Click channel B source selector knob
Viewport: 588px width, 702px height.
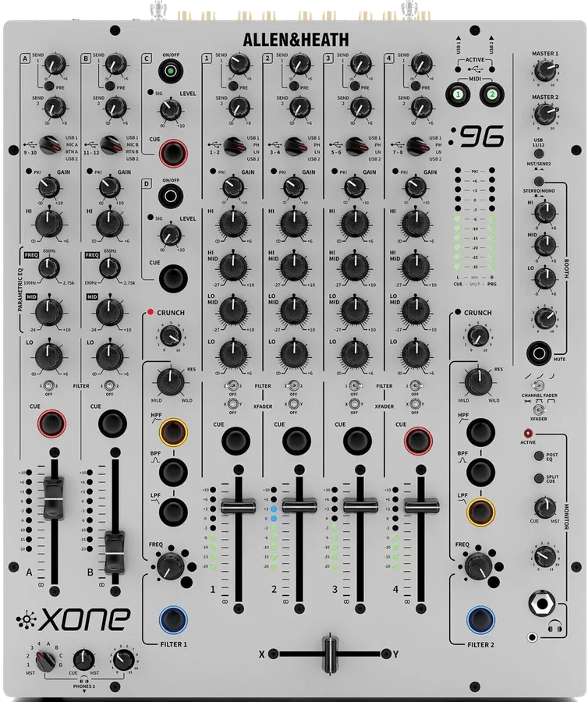pyautogui.click(x=111, y=145)
